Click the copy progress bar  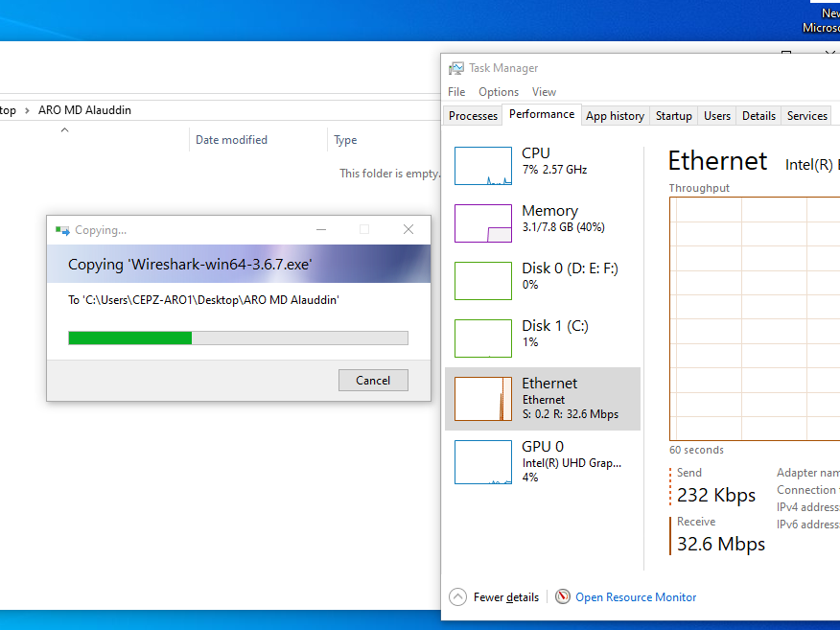[x=238, y=338]
